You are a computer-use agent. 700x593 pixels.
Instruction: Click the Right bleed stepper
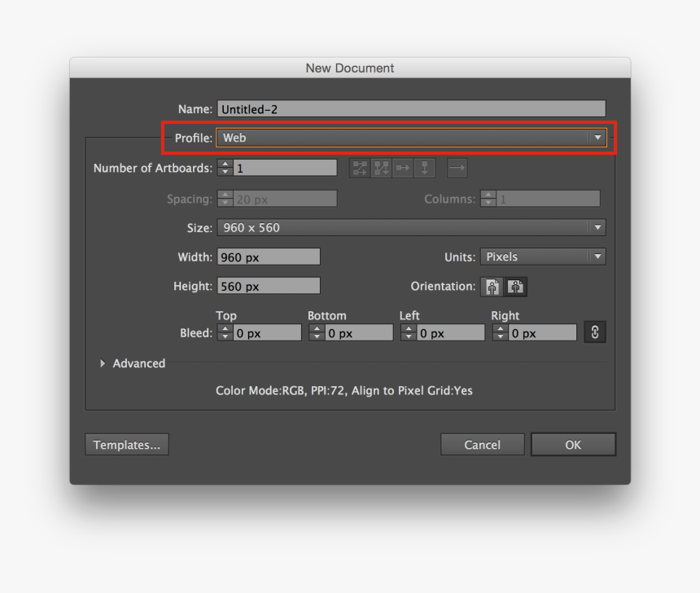pos(501,332)
